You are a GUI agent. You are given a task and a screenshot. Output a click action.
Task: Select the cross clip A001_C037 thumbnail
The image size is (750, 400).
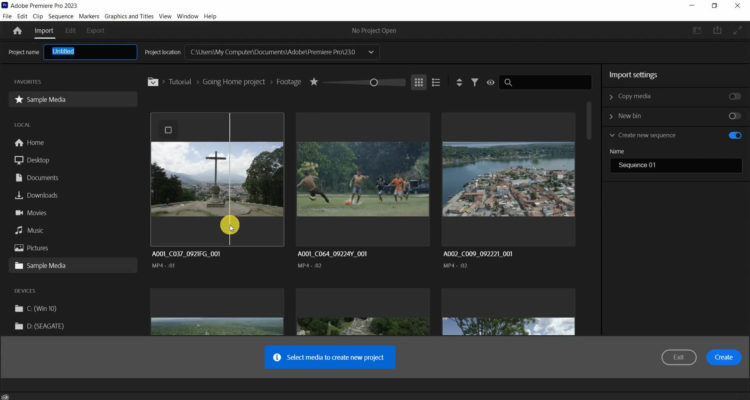(x=217, y=179)
